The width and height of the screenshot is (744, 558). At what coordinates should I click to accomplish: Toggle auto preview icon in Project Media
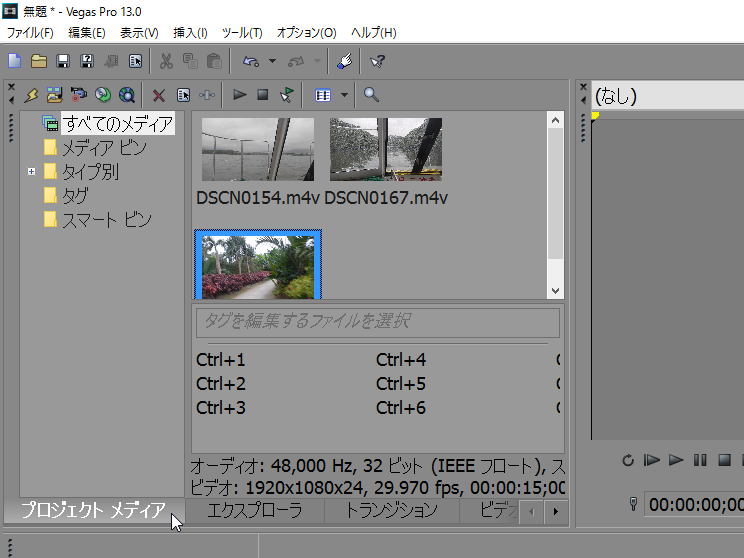pyautogui.click(x=287, y=95)
